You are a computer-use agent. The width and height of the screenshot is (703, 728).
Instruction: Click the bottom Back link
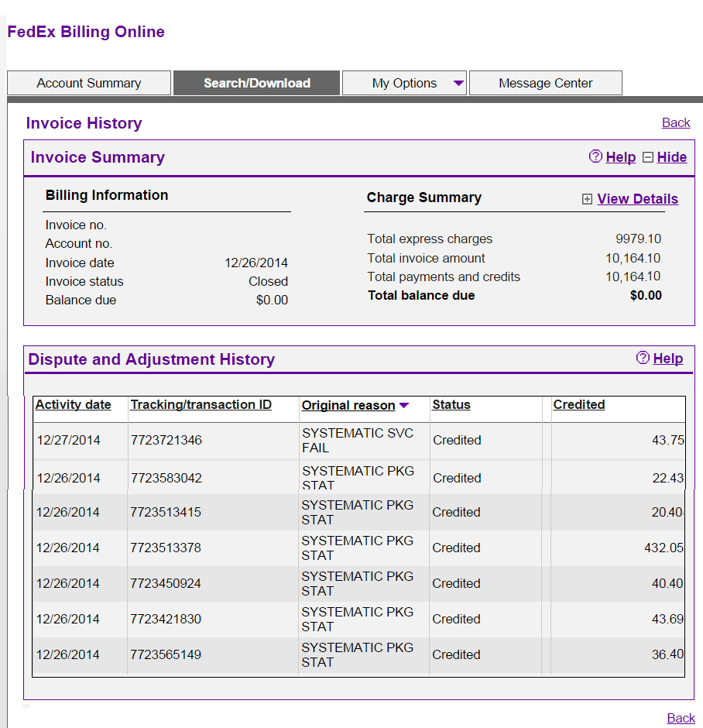[x=681, y=718]
